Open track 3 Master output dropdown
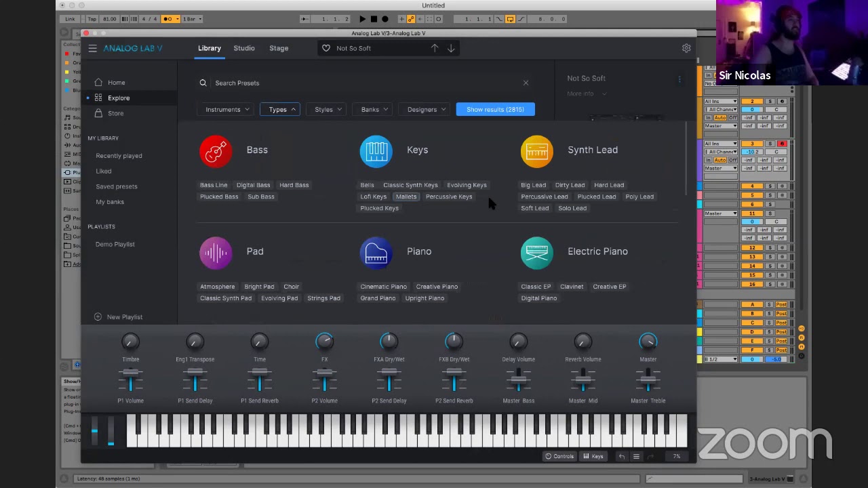The height and width of the screenshot is (488, 868). point(721,168)
